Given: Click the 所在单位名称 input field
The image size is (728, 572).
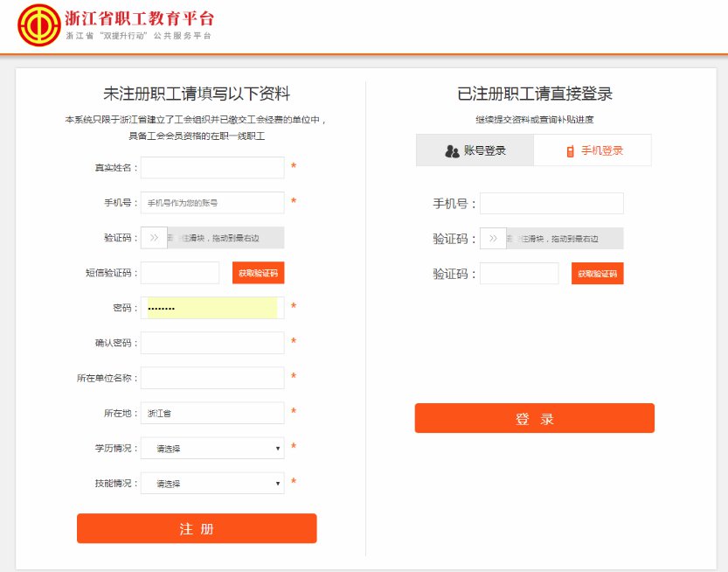Looking at the screenshot, I should coord(212,378).
